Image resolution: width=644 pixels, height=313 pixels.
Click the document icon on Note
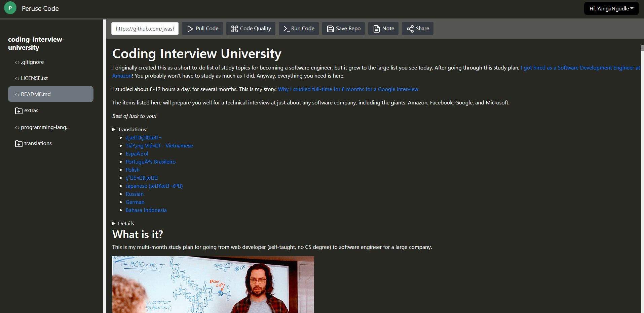tap(376, 29)
